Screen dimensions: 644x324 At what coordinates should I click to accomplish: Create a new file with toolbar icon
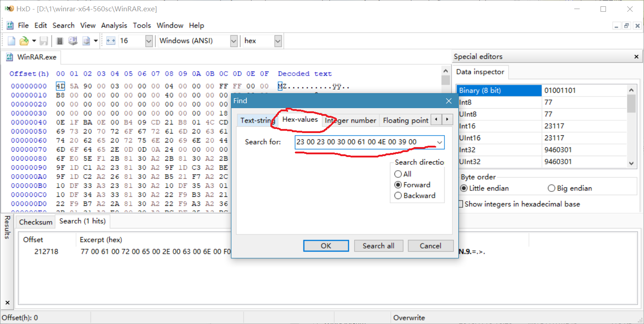tap(11, 41)
